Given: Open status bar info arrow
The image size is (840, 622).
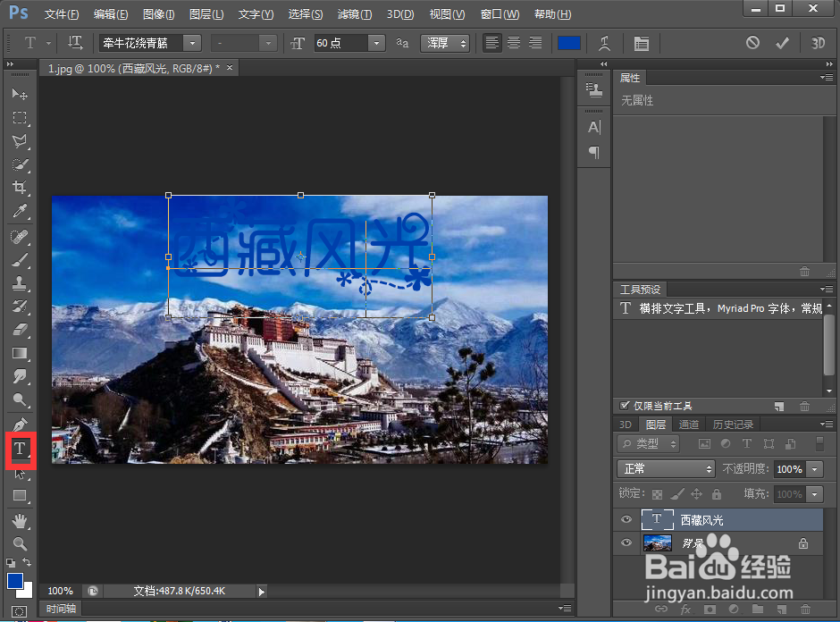Looking at the screenshot, I should pos(262,592).
